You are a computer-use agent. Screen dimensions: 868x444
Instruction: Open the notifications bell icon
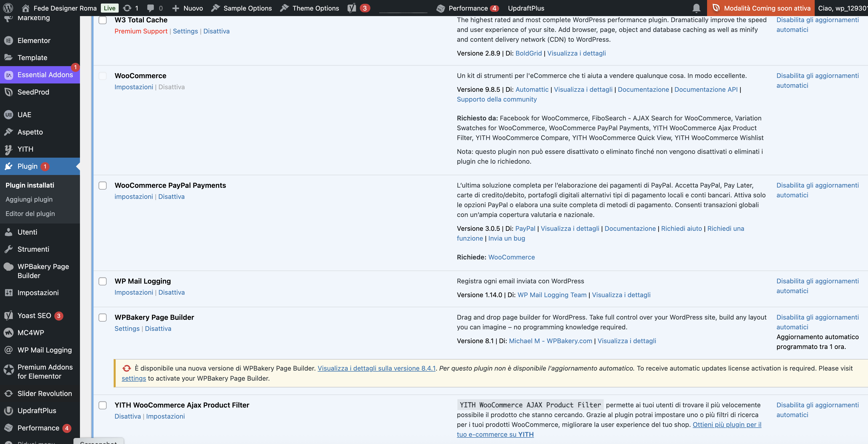697,8
